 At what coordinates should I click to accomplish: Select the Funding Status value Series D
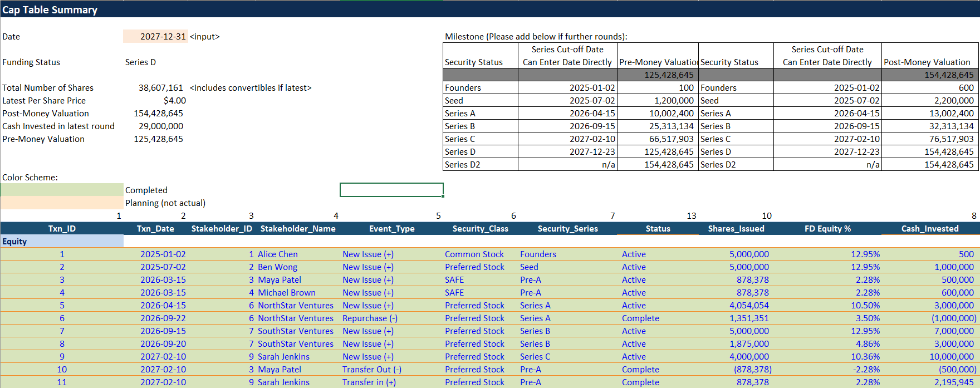[x=140, y=62]
